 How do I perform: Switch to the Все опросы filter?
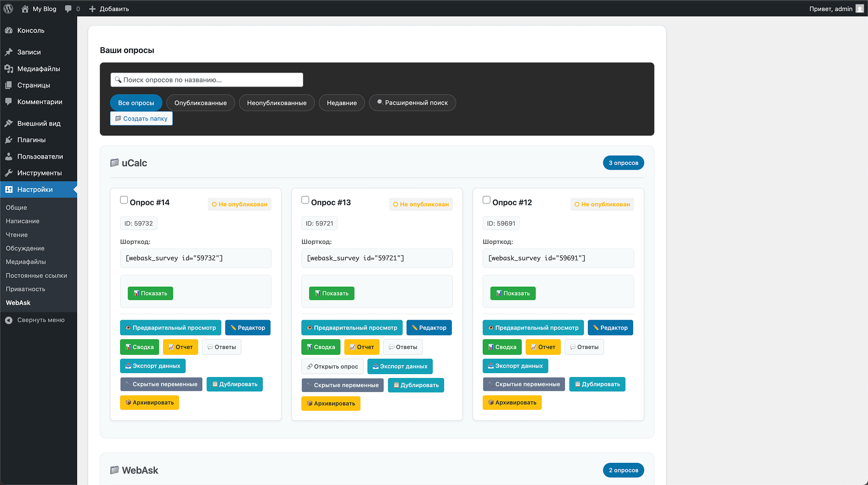coord(136,103)
